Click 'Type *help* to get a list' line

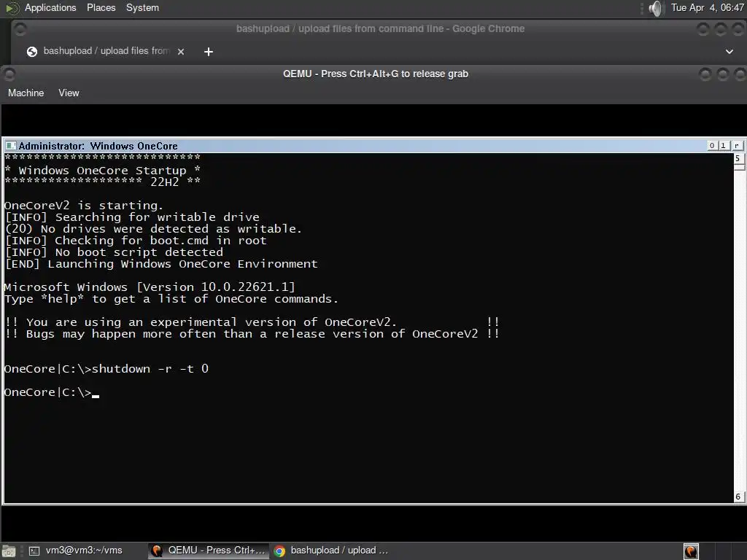171,298
